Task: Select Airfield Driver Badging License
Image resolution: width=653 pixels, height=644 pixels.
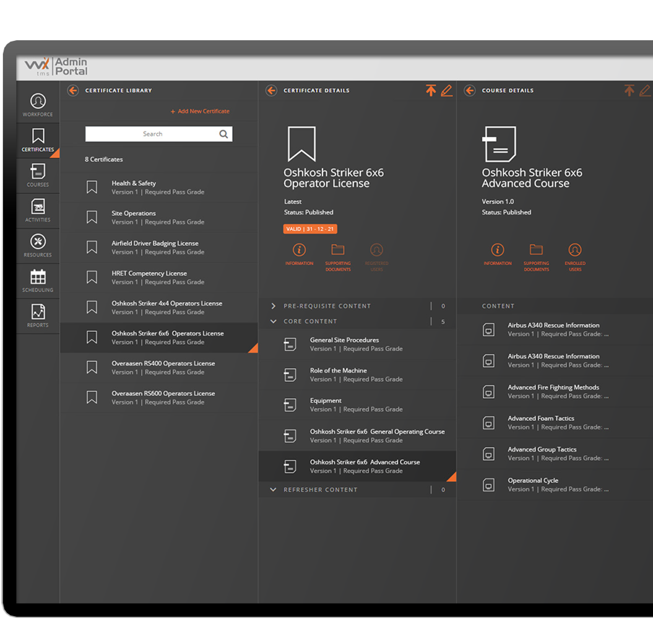Action: pos(158,248)
